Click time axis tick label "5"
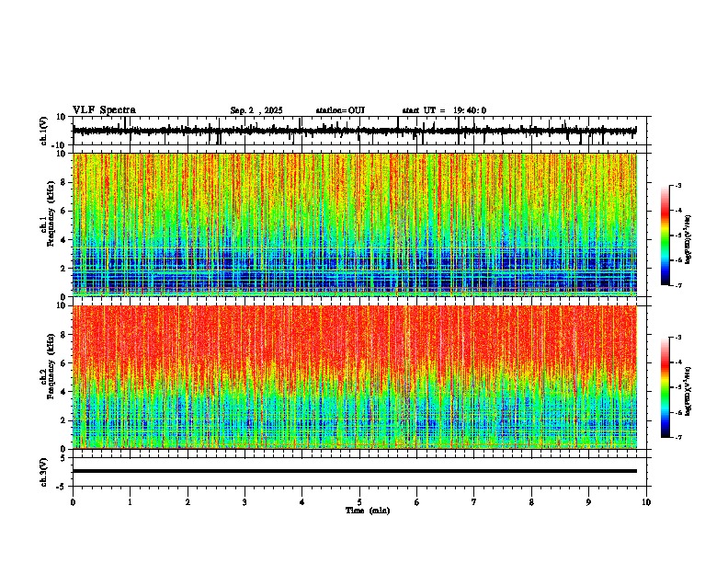Viewport: 728px width, 563px height. coord(359,502)
